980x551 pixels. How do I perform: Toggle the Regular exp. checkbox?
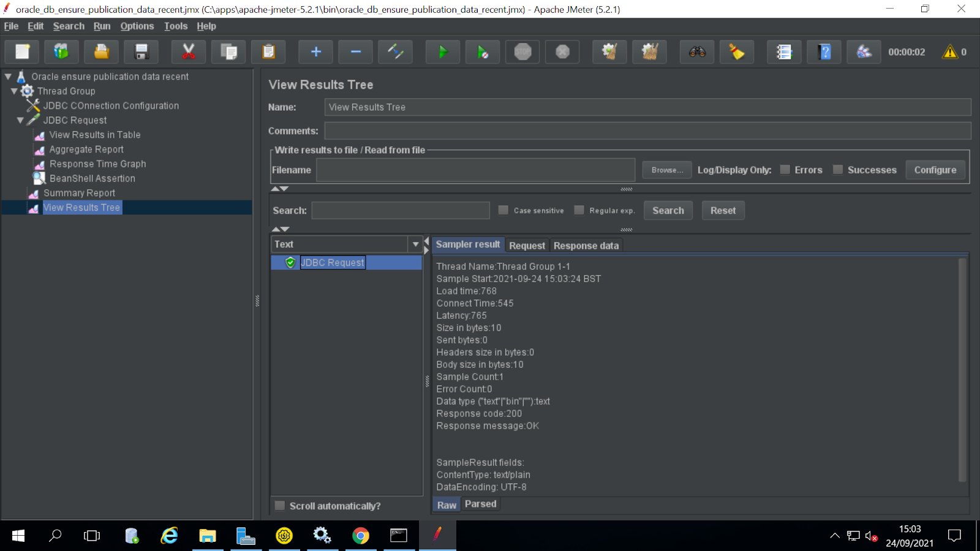579,210
